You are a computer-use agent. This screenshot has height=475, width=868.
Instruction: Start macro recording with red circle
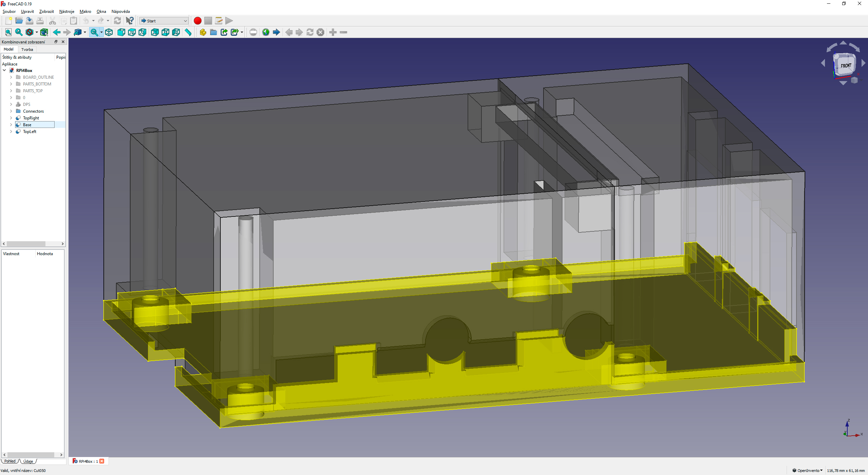pos(198,21)
